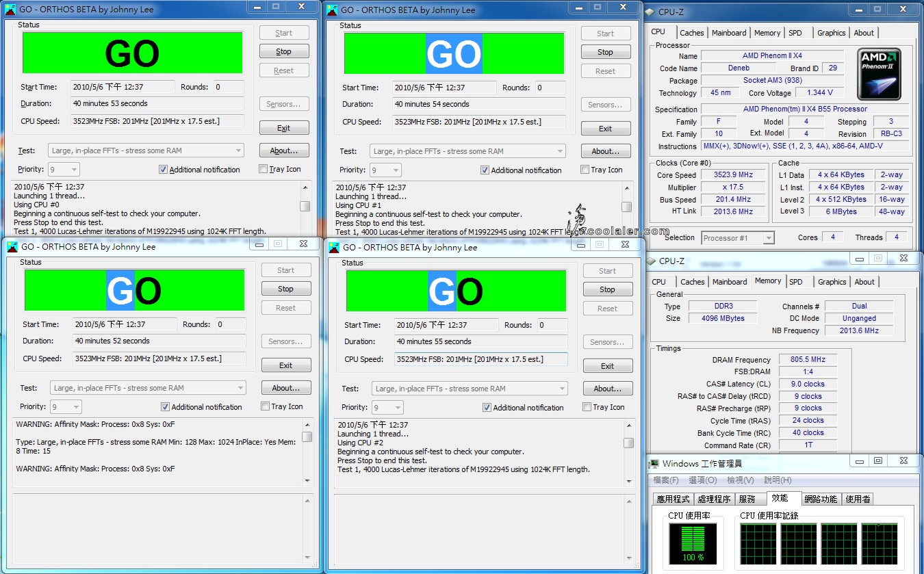
Task: Click the AMD Phenom II logo in CPU-Z
Action: pyautogui.click(x=880, y=73)
